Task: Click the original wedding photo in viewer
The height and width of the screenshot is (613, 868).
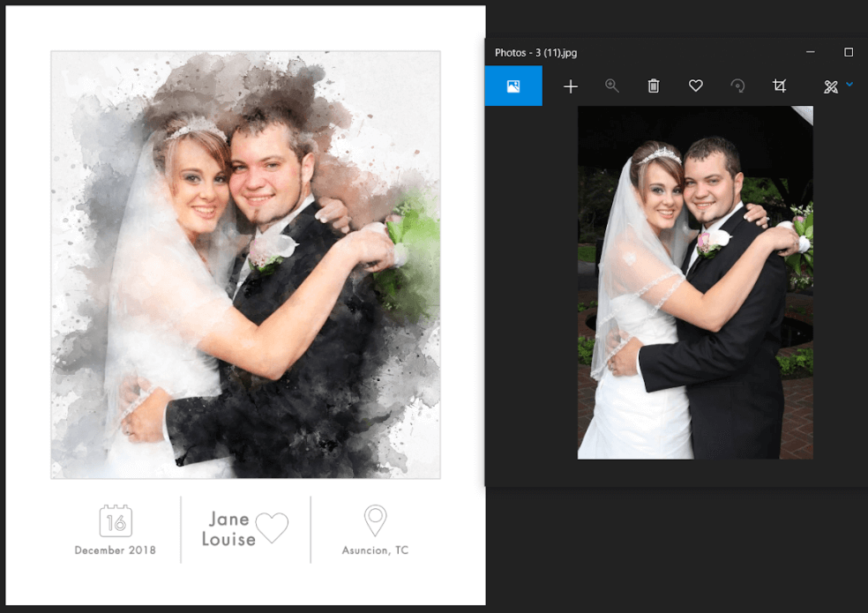Action: 695,282
